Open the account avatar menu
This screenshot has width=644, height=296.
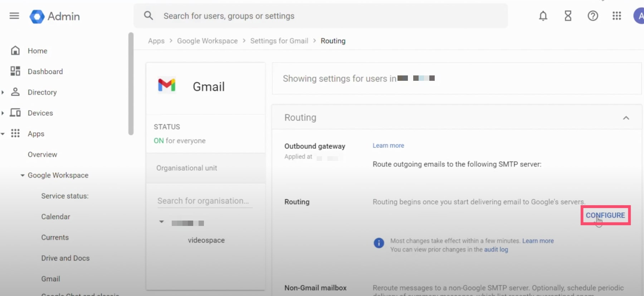[x=639, y=16]
